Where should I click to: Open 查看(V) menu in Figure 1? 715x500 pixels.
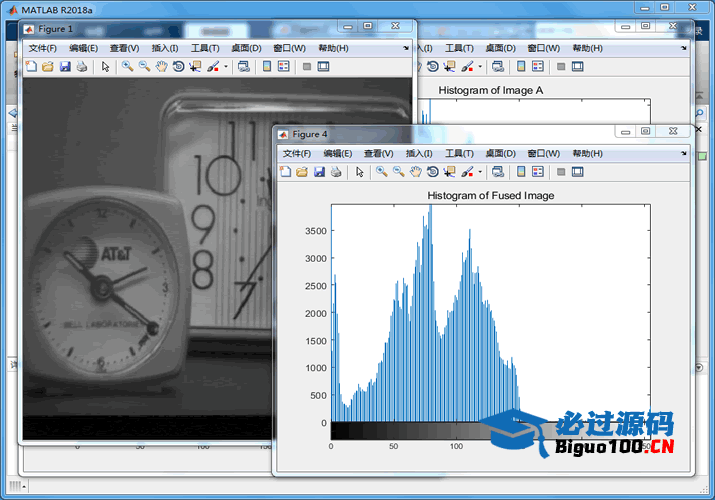tap(124, 48)
